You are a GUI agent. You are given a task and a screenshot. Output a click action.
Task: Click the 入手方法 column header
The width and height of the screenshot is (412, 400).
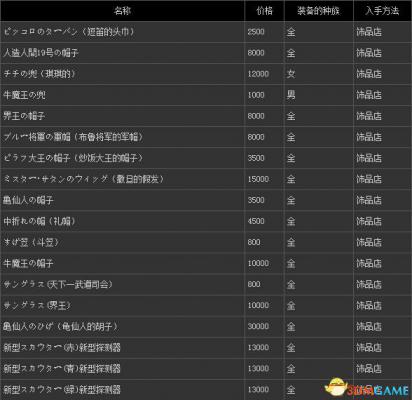point(382,11)
